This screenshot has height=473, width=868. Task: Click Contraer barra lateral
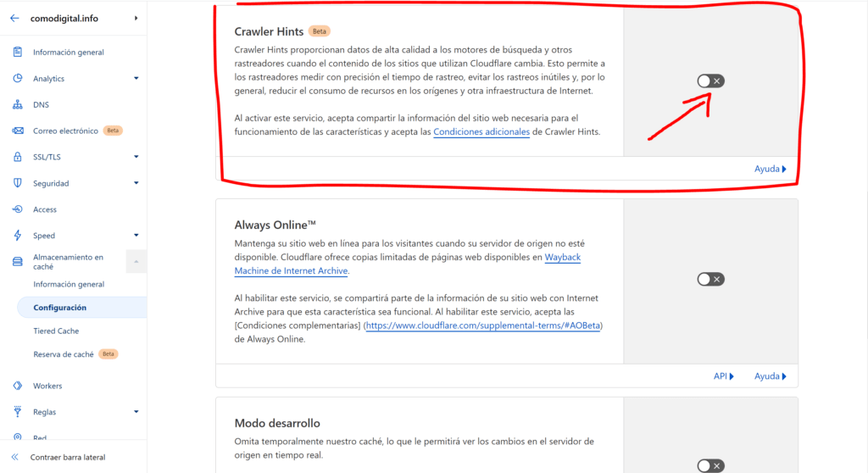68,457
